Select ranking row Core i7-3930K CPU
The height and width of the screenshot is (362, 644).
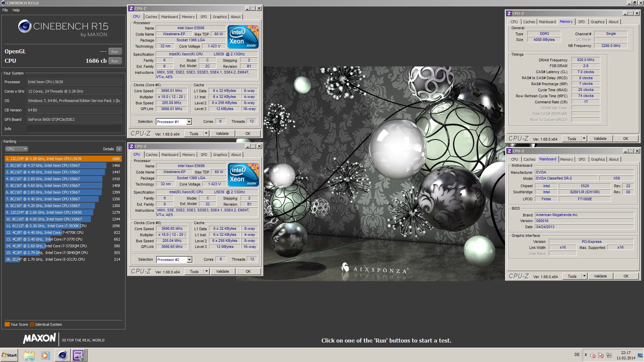[x=63, y=226]
